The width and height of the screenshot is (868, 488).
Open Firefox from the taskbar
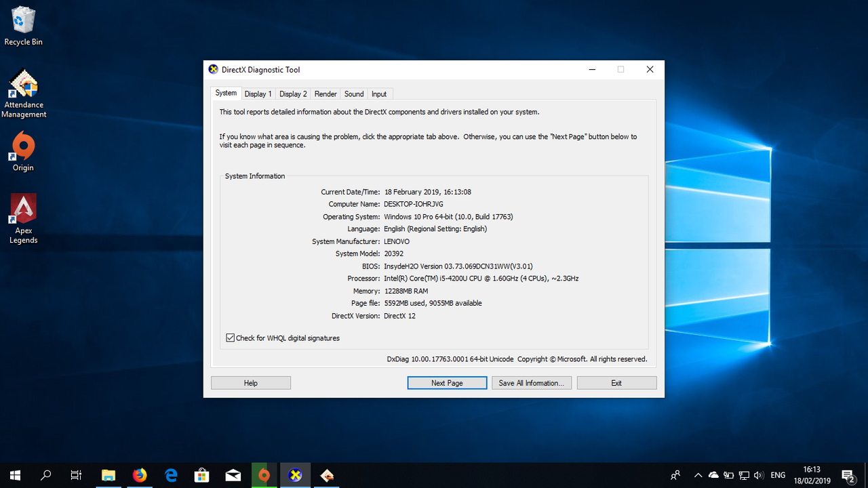point(140,475)
